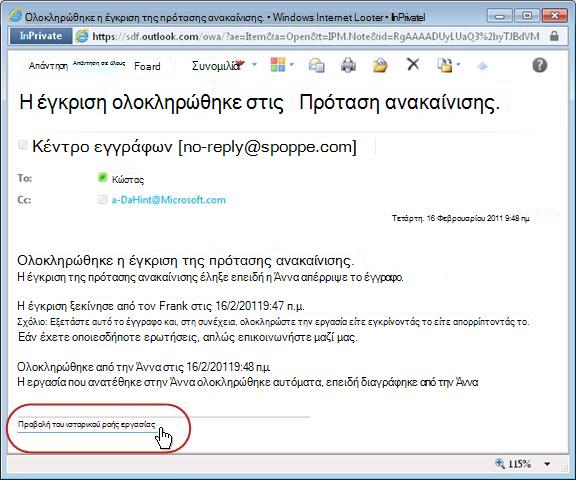Click the security lock icon

tap(554, 36)
